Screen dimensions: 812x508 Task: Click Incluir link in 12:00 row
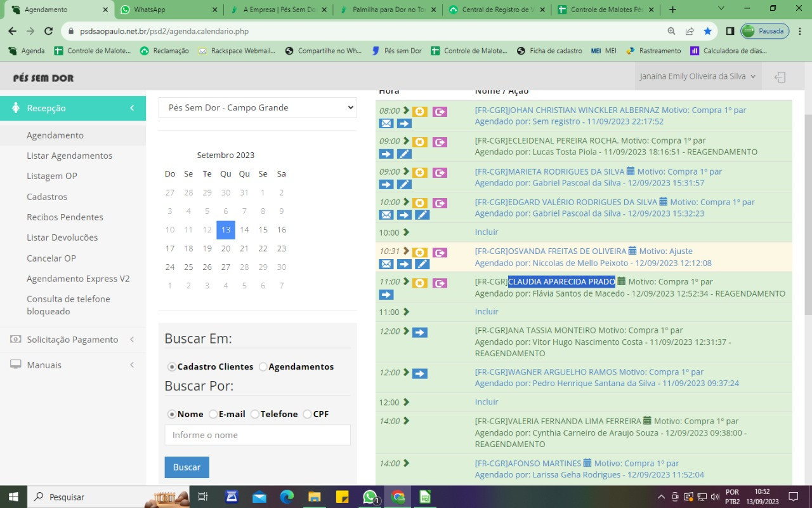pyautogui.click(x=487, y=402)
